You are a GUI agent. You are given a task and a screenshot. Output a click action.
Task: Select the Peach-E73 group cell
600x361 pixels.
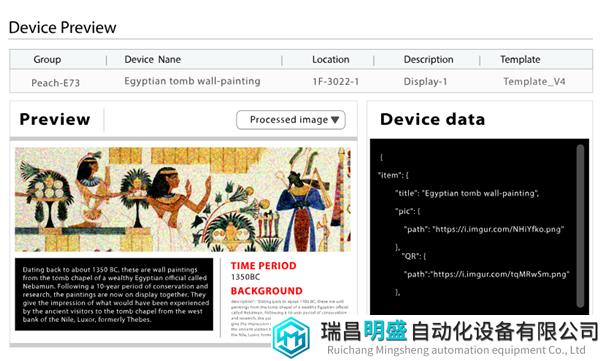tap(55, 83)
